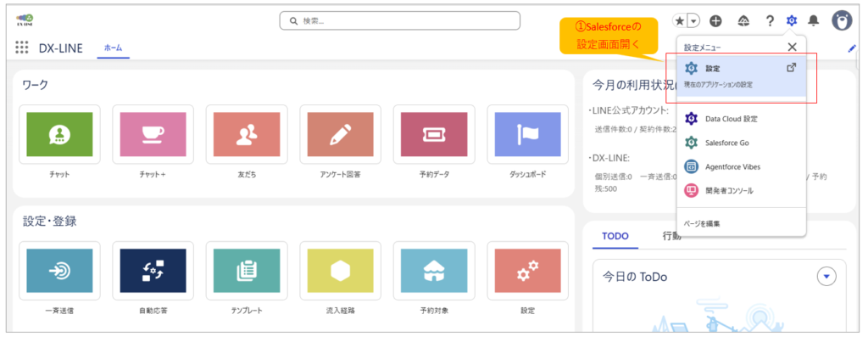Expand the 今日の ToDo dropdown arrow
Screen dimensions: 868x337
pyautogui.click(x=827, y=276)
